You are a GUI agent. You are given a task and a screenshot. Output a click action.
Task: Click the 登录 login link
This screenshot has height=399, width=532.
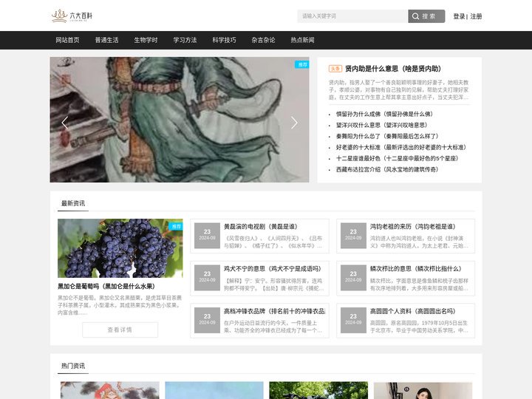coord(459,16)
